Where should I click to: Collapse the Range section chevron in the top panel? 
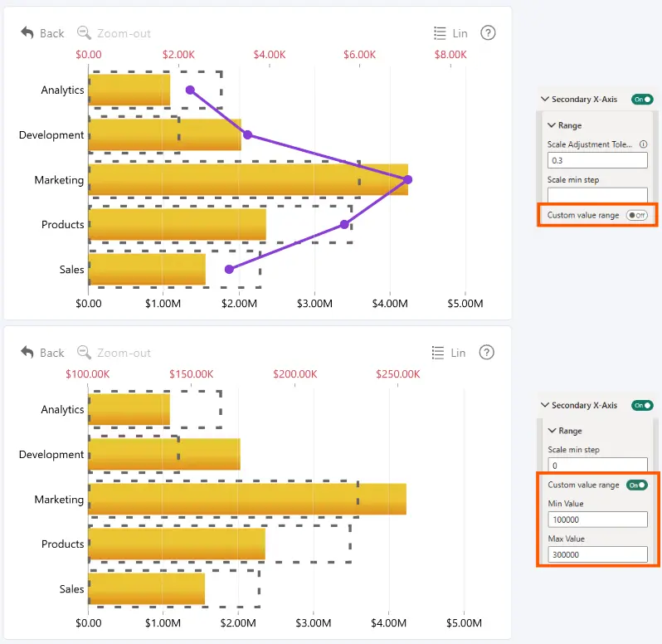point(552,125)
